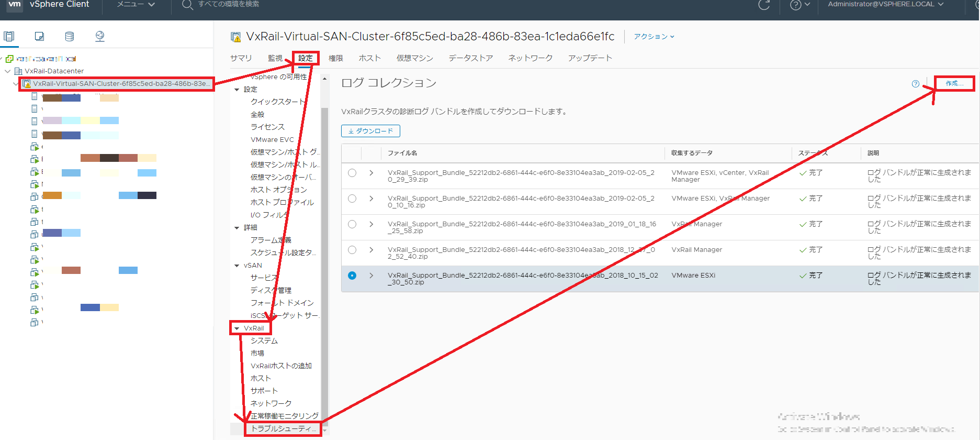Open the help dropdown in the header
The image size is (980, 440).
[x=800, y=5]
